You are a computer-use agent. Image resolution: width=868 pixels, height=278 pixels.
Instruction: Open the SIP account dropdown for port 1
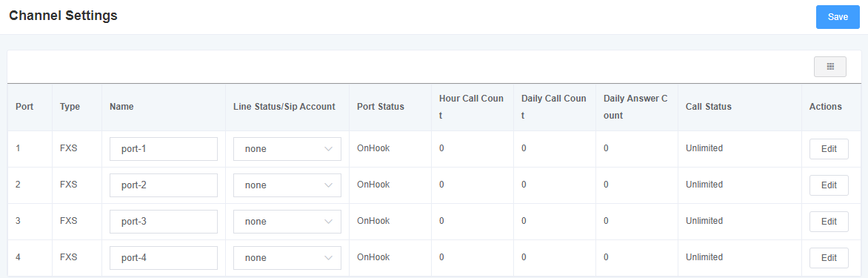coord(287,149)
